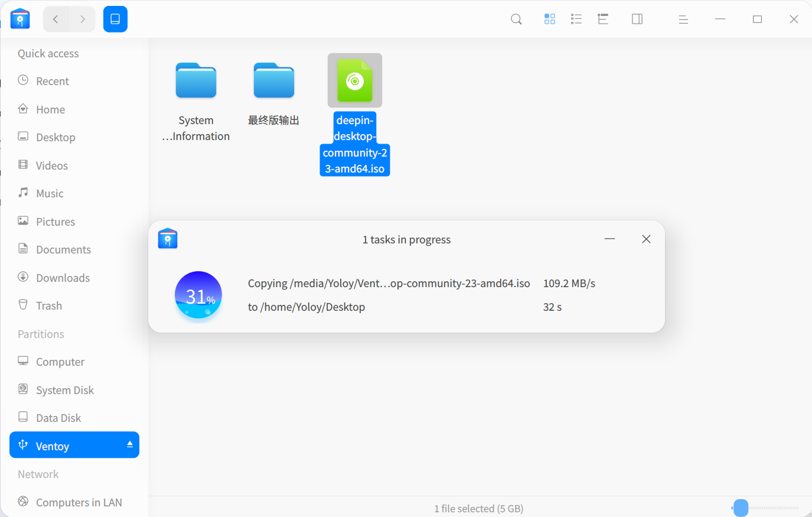Open Pictures in the sidebar
The height and width of the screenshot is (517, 812).
[x=74, y=222]
